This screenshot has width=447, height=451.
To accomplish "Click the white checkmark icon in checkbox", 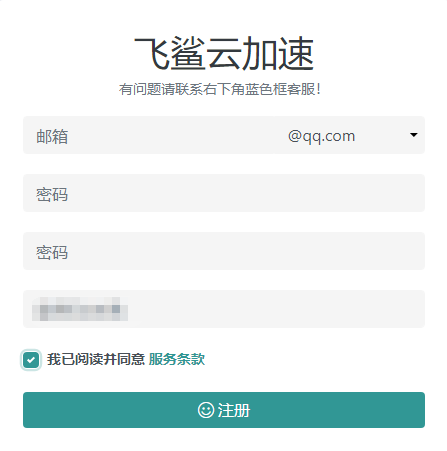I will click(x=31, y=360).
